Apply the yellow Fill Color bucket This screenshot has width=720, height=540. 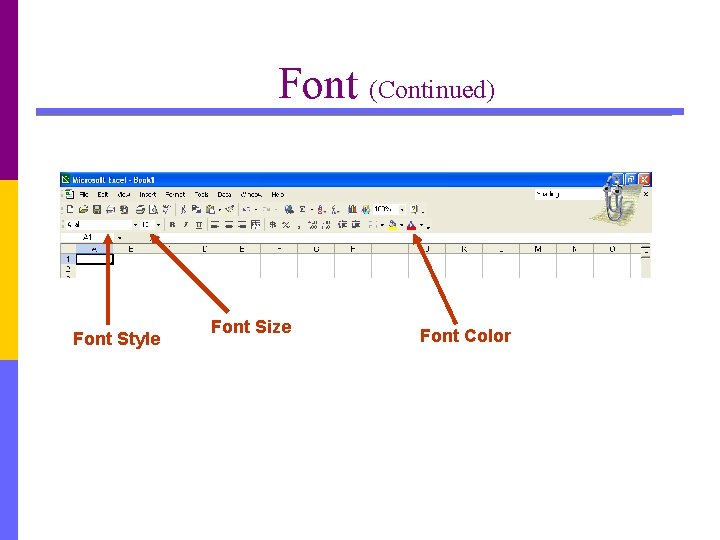click(x=393, y=225)
